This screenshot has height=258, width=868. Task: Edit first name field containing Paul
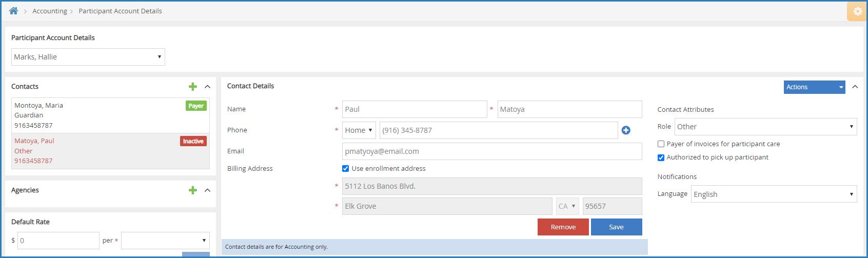[415, 109]
